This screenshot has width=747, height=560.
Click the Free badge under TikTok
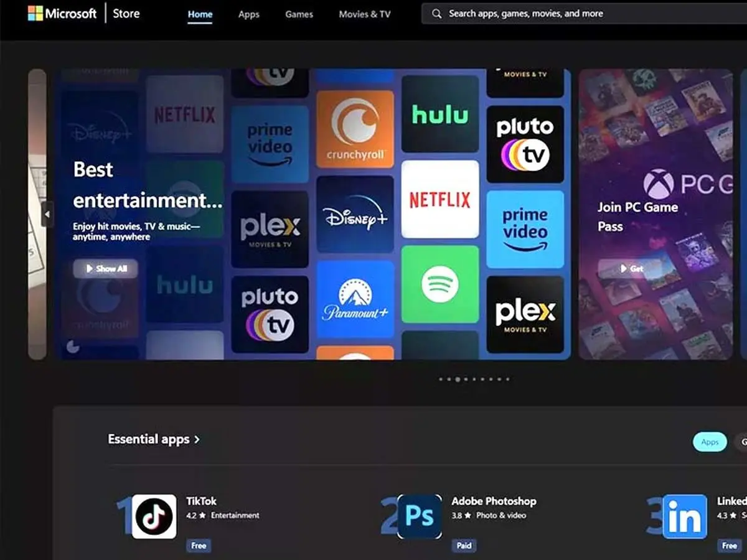click(x=199, y=546)
